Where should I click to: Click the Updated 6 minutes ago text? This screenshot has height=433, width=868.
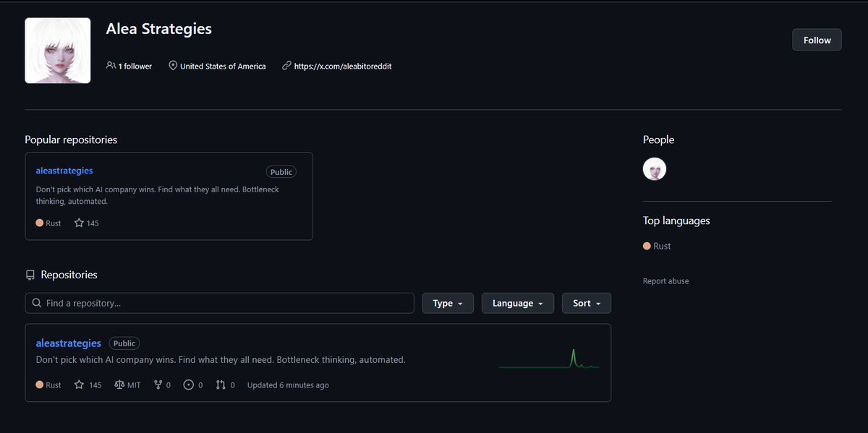pos(288,385)
